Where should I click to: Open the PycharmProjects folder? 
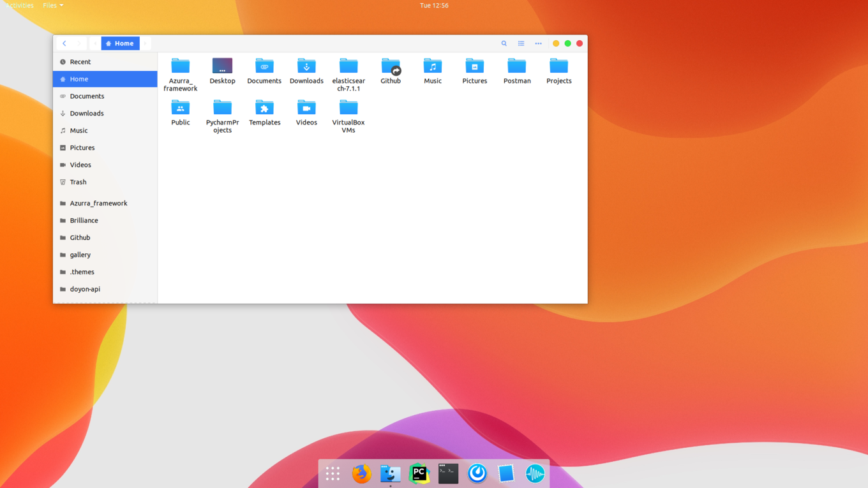[x=222, y=108]
